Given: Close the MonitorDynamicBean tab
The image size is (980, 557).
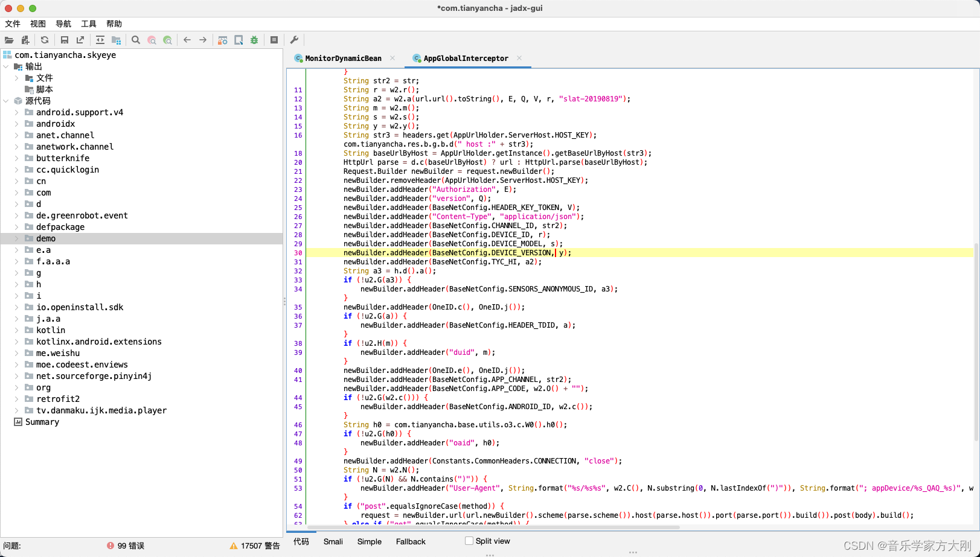Looking at the screenshot, I should pyautogui.click(x=392, y=58).
